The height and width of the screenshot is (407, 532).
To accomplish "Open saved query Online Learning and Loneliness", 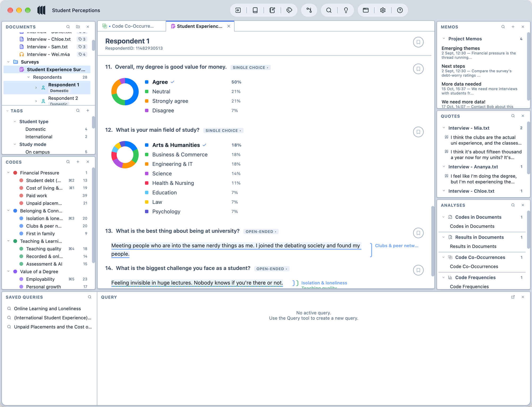I will (47, 309).
